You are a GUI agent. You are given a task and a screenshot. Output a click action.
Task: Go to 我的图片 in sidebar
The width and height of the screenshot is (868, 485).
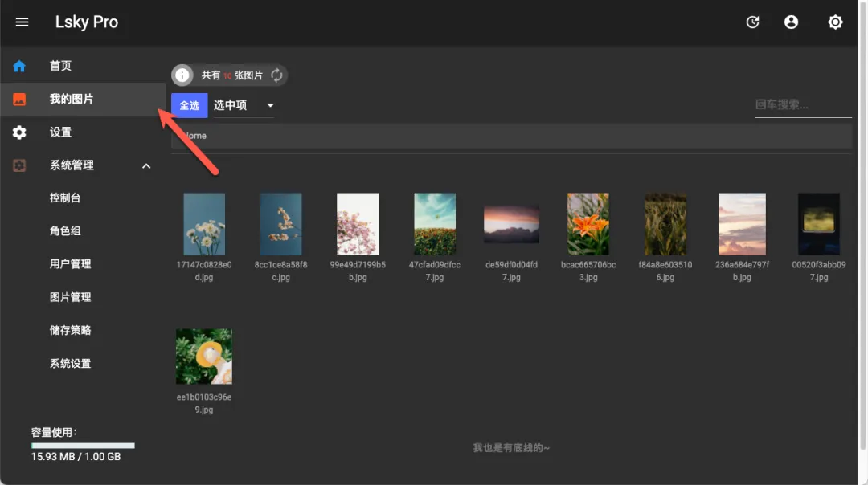[x=72, y=100]
